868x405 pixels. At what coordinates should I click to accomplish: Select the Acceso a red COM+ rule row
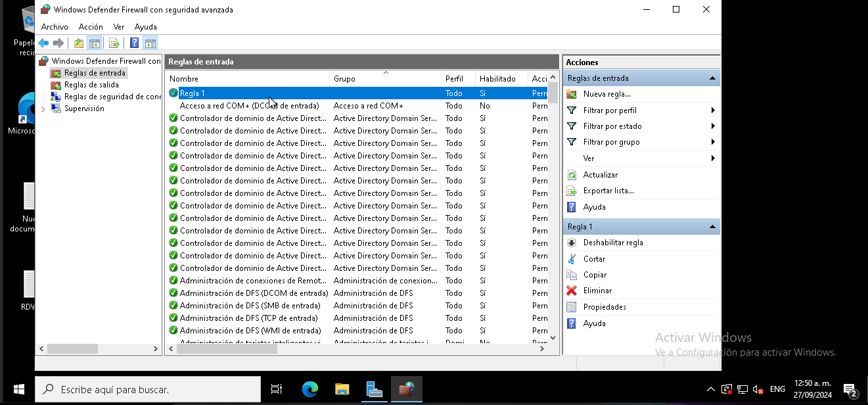[356, 106]
